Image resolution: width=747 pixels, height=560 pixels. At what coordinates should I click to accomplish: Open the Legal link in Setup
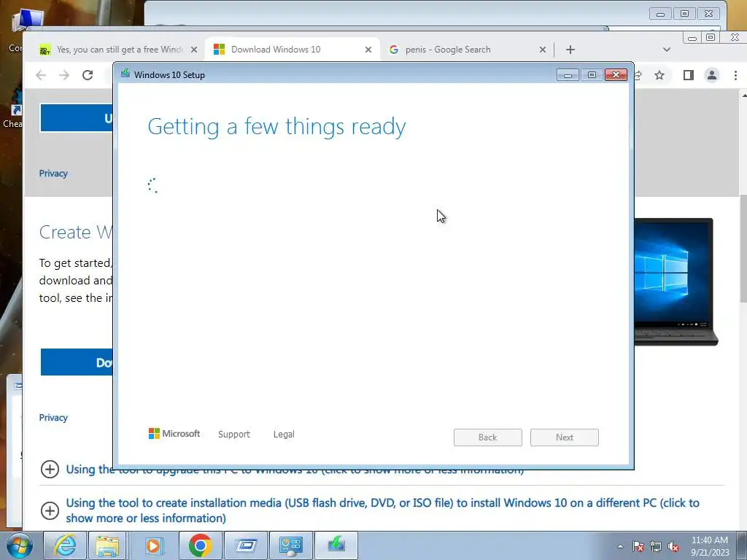pyautogui.click(x=284, y=435)
